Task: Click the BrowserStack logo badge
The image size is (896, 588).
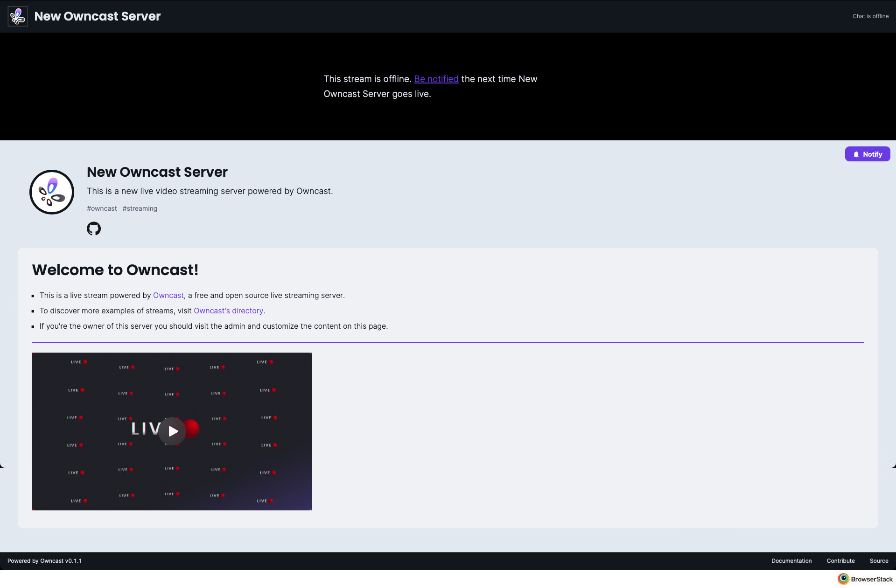Action: pyautogui.click(x=865, y=579)
